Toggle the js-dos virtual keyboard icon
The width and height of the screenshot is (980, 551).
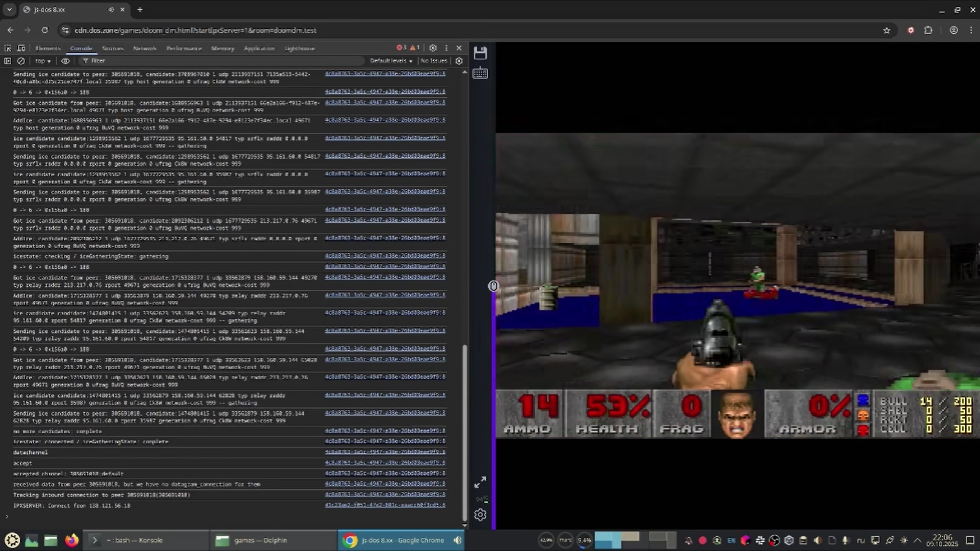(480, 73)
